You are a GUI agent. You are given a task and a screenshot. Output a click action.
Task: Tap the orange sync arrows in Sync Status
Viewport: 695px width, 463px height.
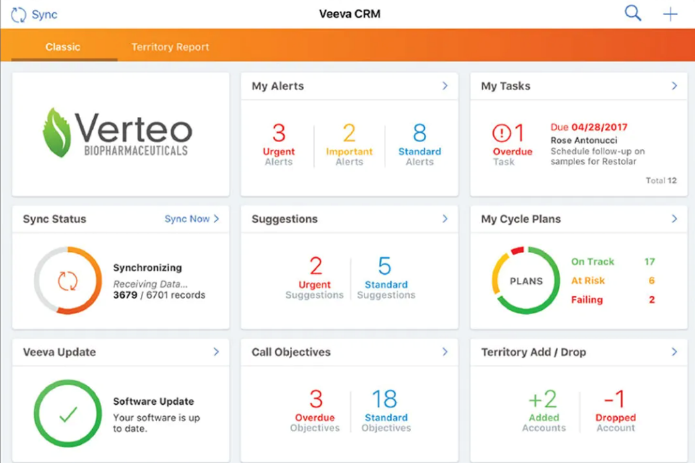coord(68,281)
